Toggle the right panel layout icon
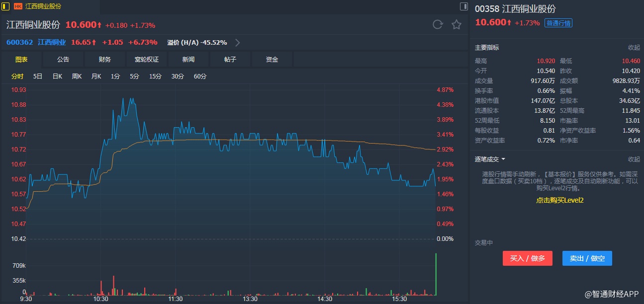The height and width of the screenshot is (304, 644). point(463,6)
